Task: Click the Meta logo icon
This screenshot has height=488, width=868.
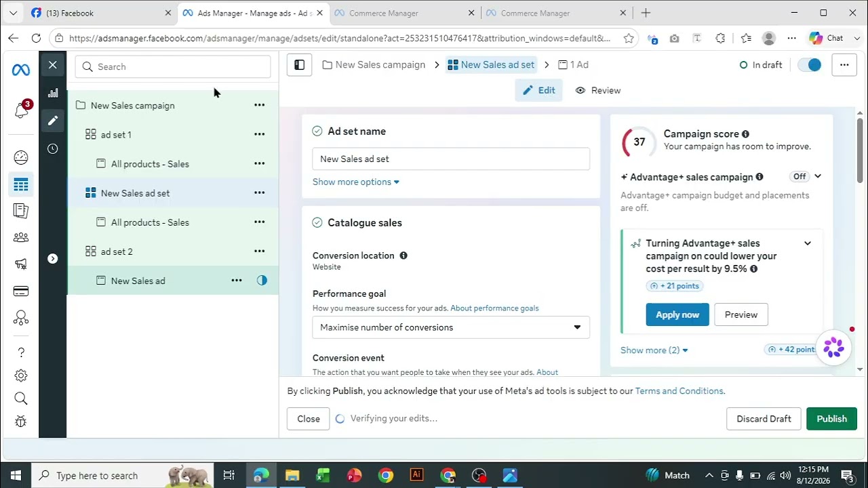Action: 21,70
